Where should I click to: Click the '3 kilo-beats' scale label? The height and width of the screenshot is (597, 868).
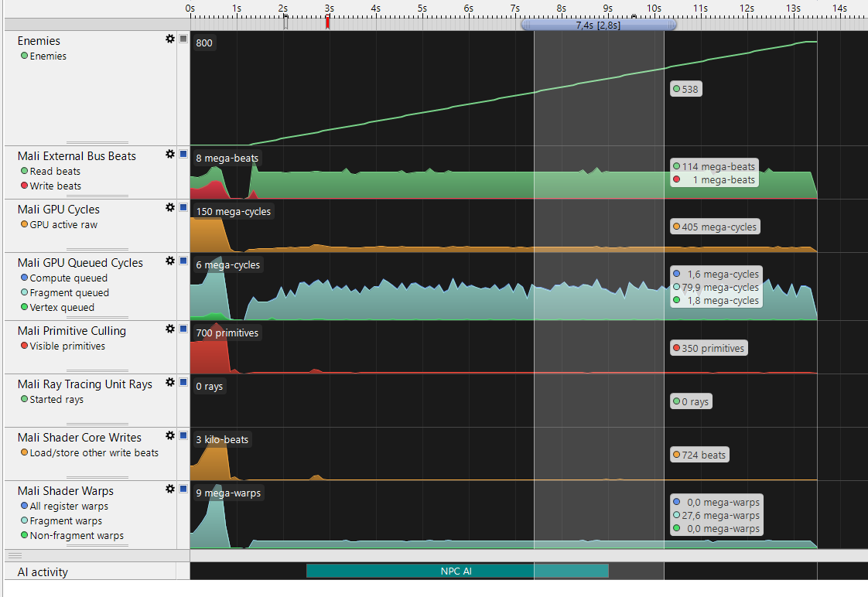[222, 439]
